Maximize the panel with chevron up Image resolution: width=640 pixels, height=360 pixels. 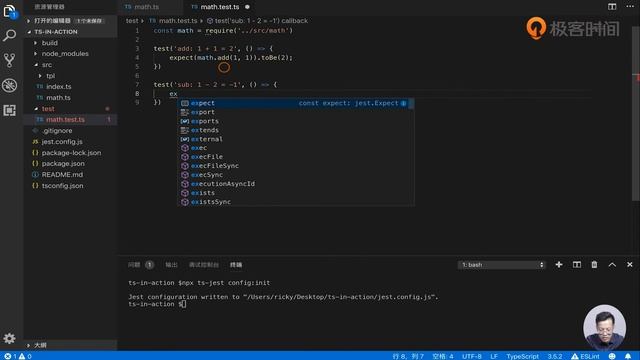[612, 264]
